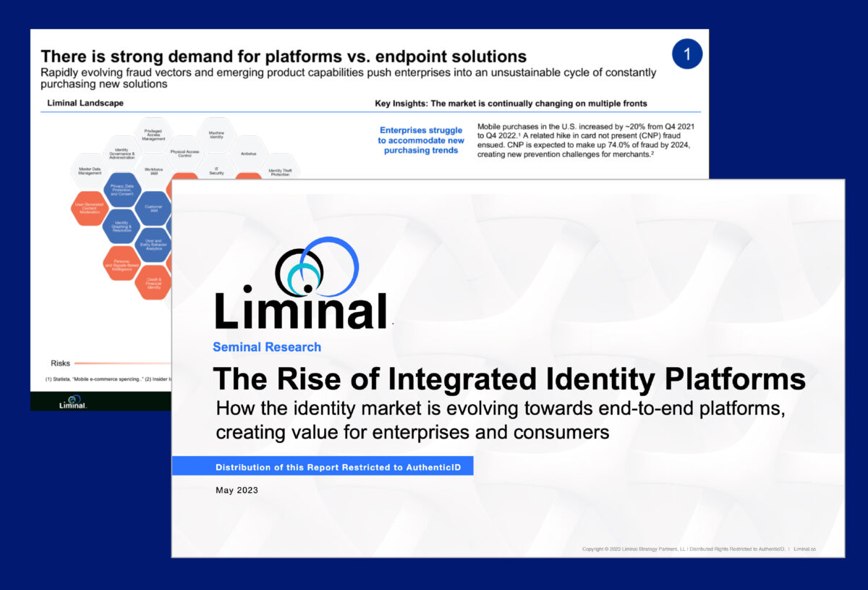
Task: Click the Privileged Access Management hexagon
Action: click(x=153, y=135)
